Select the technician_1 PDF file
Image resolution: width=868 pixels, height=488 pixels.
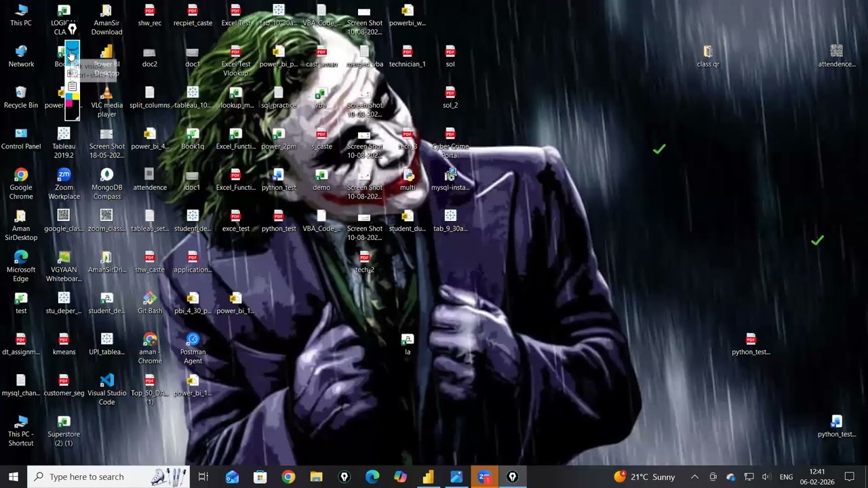point(407,56)
